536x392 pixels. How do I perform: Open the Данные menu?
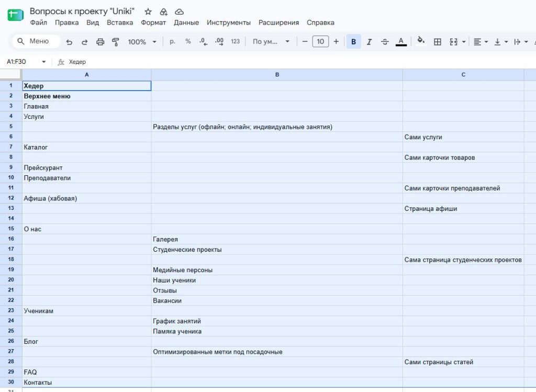pos(186,23)
